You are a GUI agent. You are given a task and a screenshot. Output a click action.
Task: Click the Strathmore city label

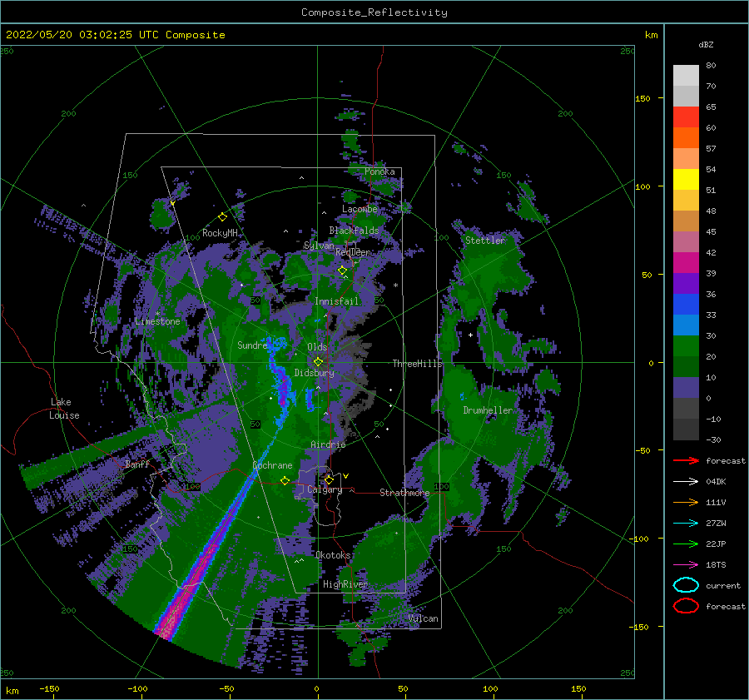click(x=404, y=493)
